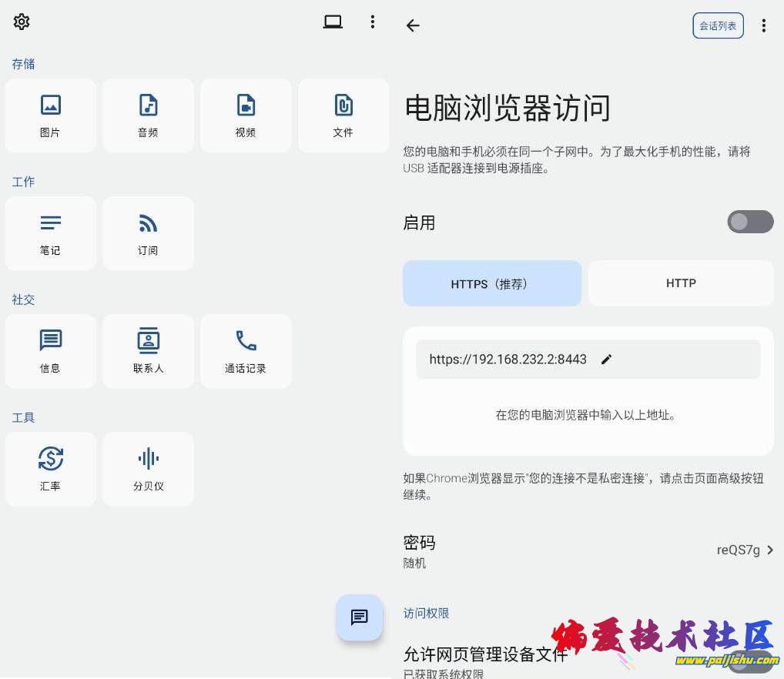Toggle the 启用 enable switch
Screen dimensions: 784x679
point(749,222)
